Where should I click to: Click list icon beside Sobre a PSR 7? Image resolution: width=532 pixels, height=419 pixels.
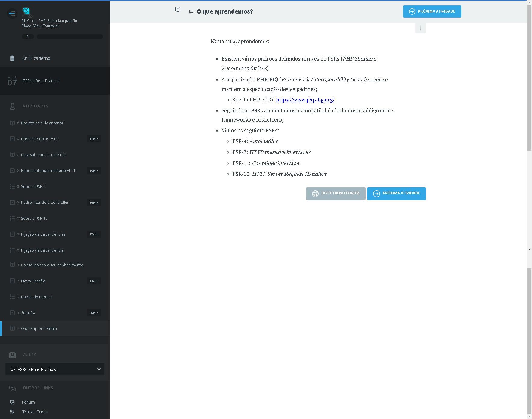point(12,187)
